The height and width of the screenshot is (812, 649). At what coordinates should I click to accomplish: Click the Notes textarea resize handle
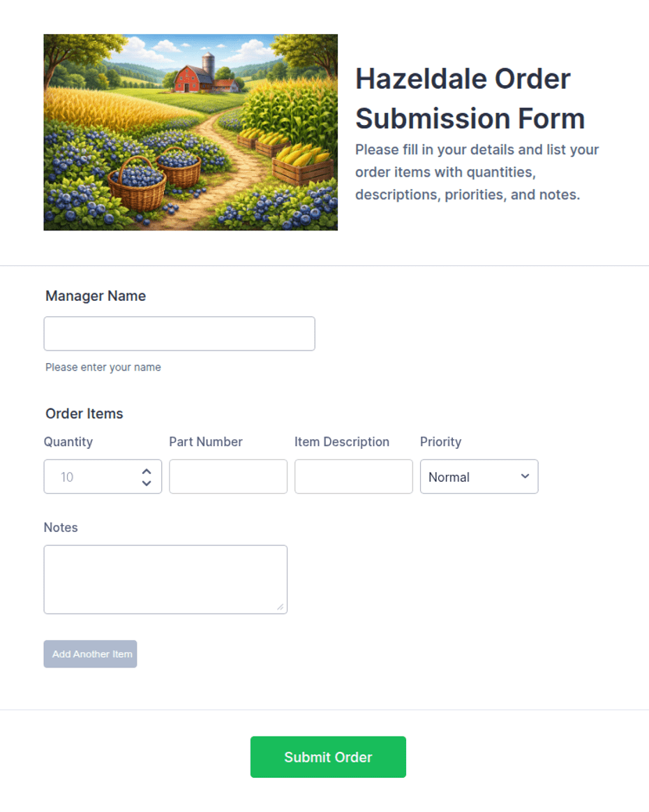[x=280, y=607]
